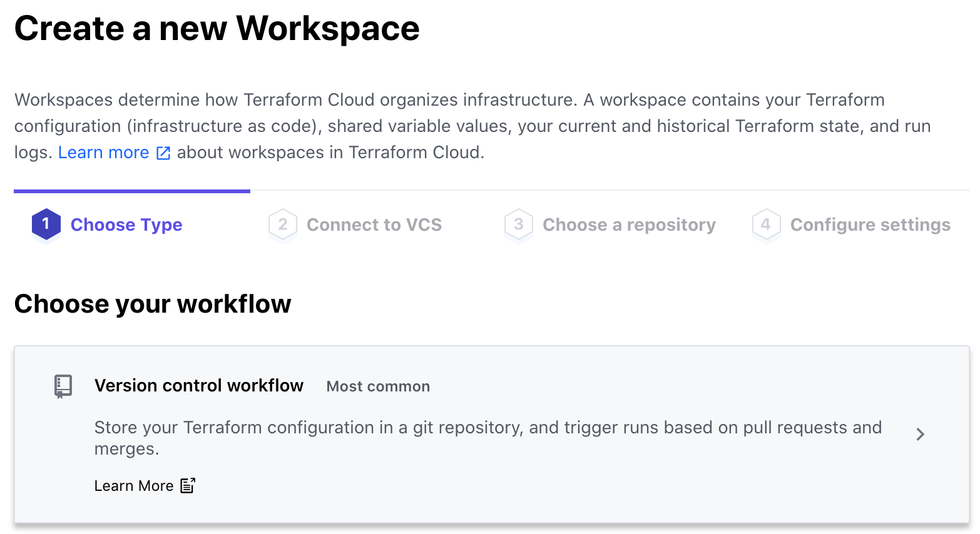Image resolution: width=980 pixels, height=534 pixels.
Task: Click the step 2 hexagon badge
Action: click(283, 224)
